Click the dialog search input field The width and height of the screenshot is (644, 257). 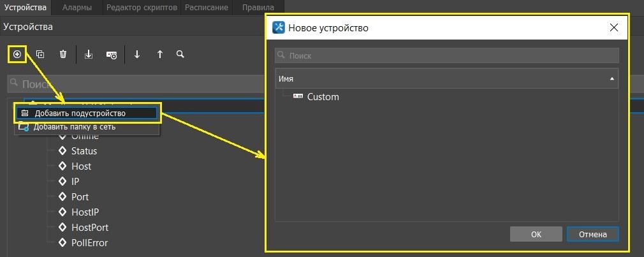tap(446, 55)
